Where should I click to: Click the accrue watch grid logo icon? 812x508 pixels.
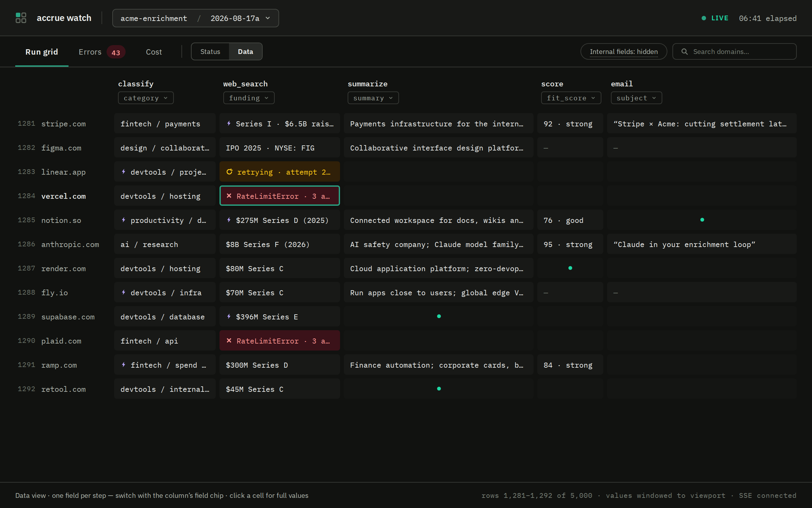pos(21,18)
